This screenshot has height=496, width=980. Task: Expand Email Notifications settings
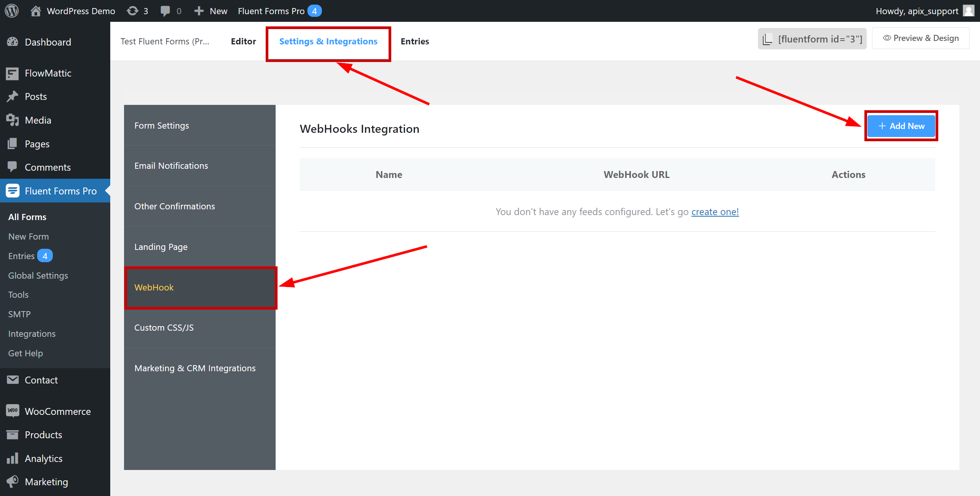[170, 165]
